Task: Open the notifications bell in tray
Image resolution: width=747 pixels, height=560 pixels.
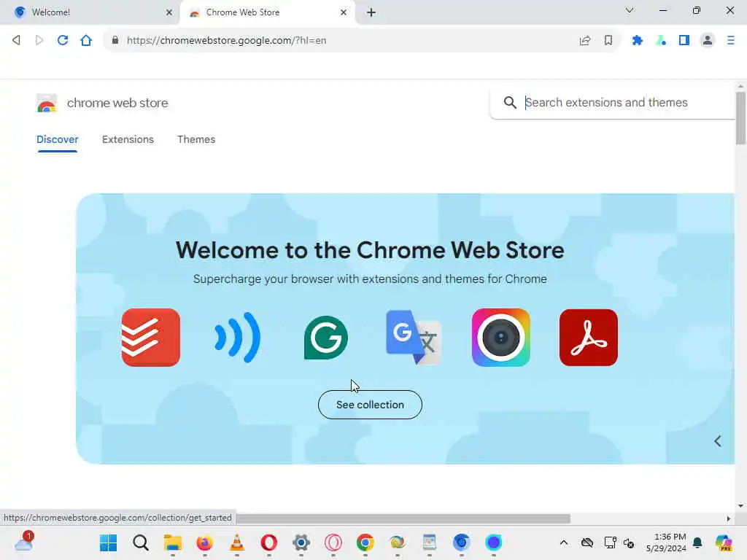Action: pyautogui.click(x=697, y=542)
